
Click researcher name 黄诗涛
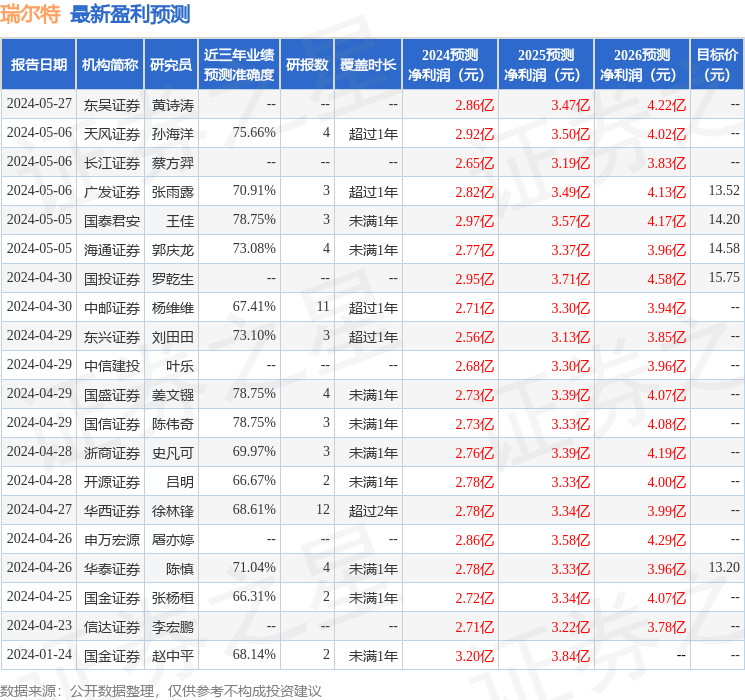[173, 105]
